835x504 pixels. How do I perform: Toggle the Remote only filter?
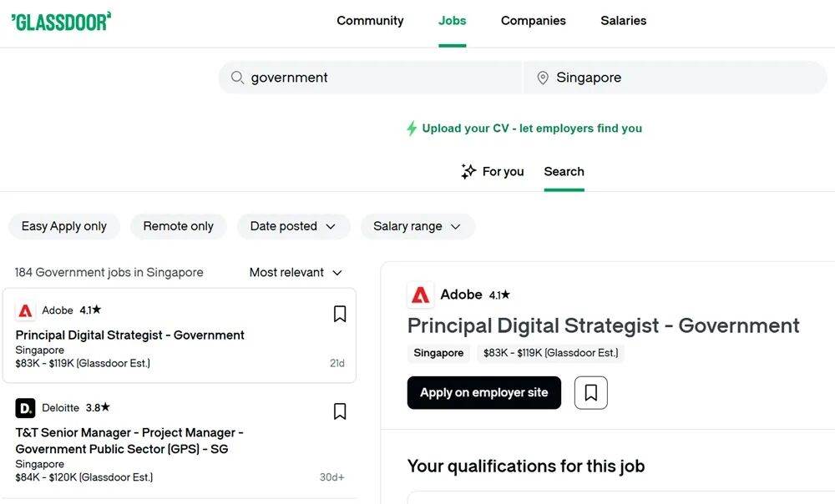178,226
